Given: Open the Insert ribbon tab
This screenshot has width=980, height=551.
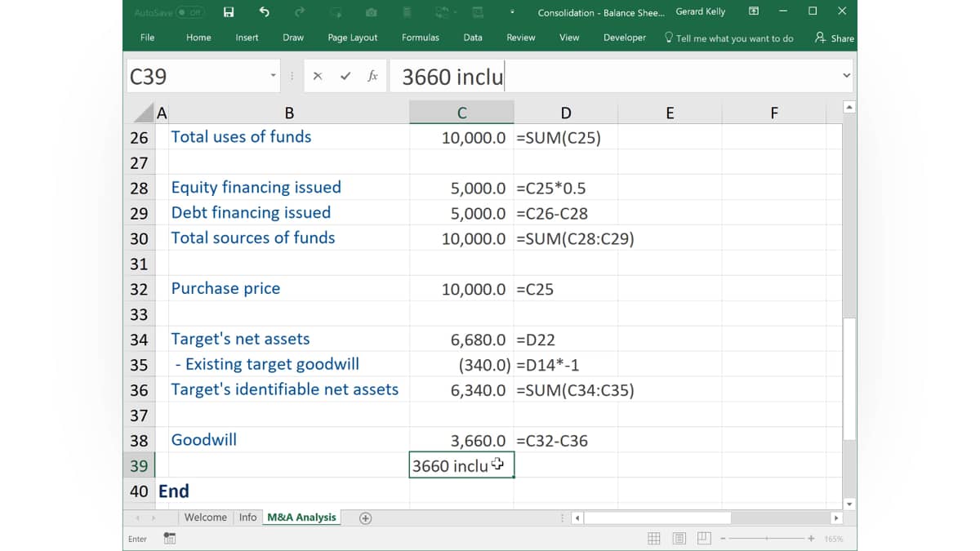Looking at the screenshot, I should pos(247,38).
